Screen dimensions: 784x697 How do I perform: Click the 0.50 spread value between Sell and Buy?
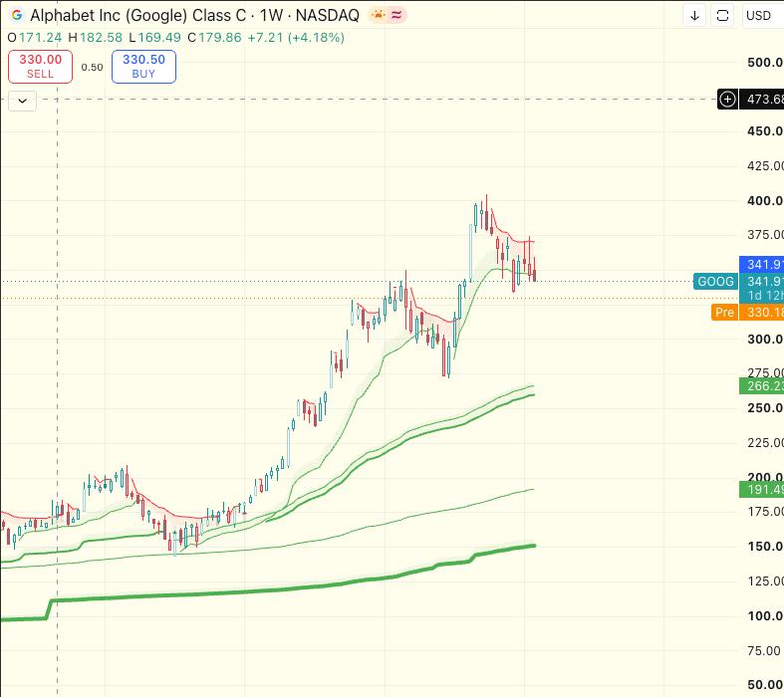click(92, 67)
